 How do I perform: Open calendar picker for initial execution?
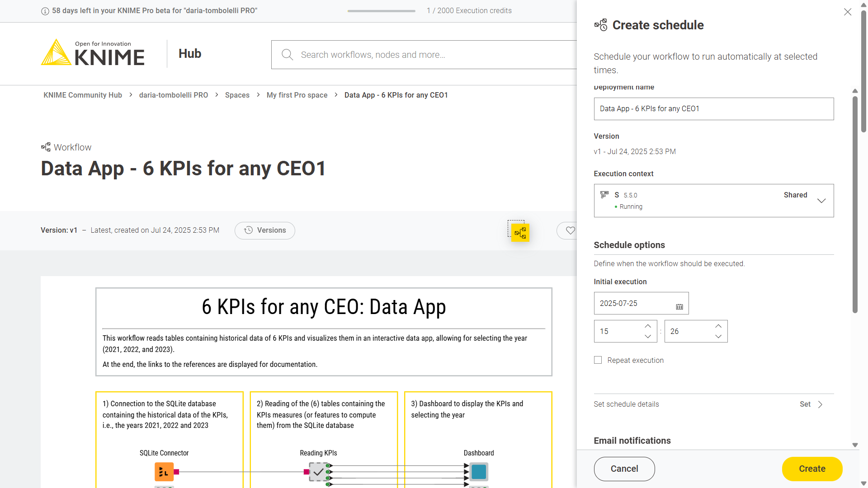[679, 307]
